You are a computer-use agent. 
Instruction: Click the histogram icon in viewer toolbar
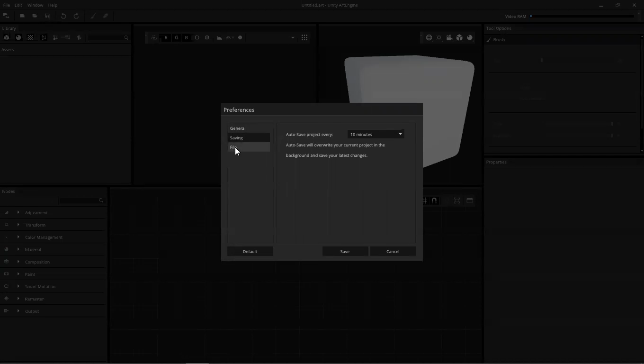coord(220,38)
